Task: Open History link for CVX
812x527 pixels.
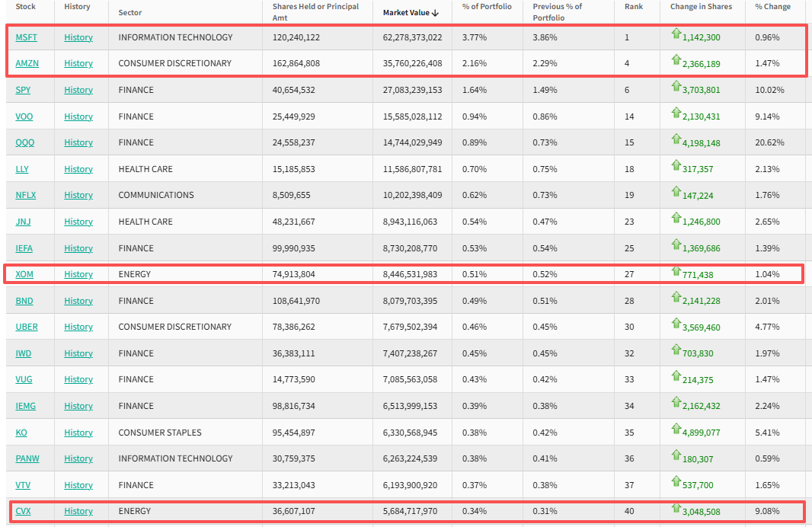Action: tap(78, 511)
